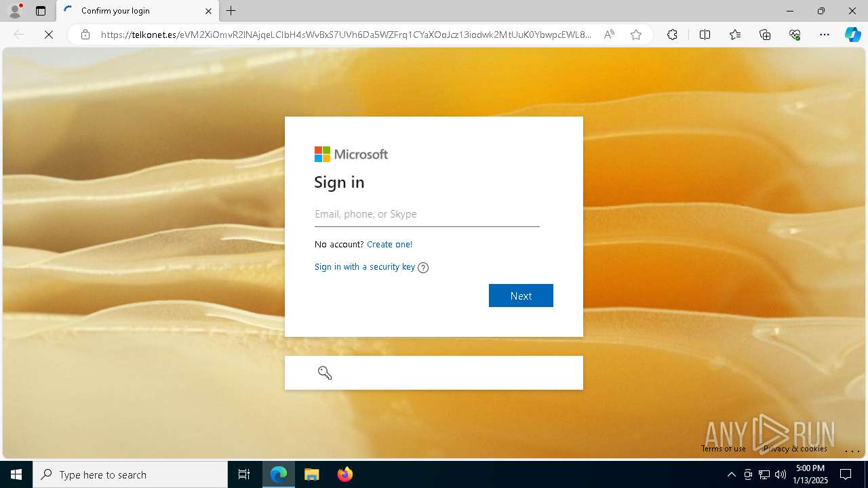Stop loading the page

(x=49, y=35)
